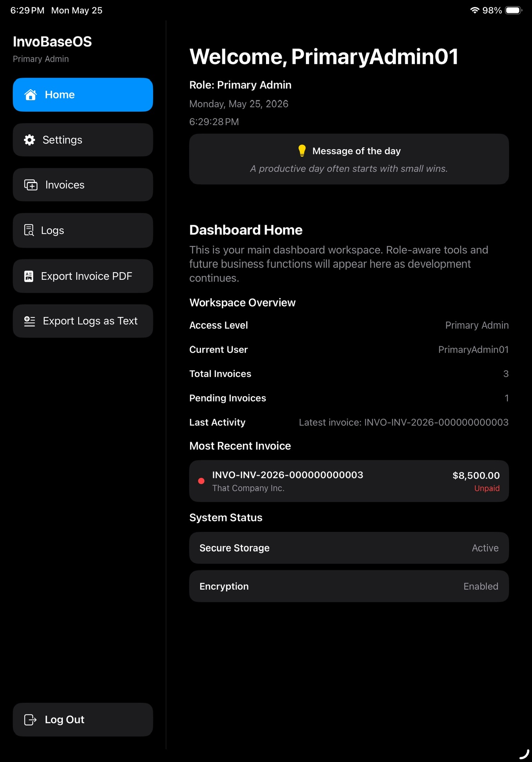This screenshot has width=532, height=762.
Task: Click the Access Level label
Action: tap(219, 325)
